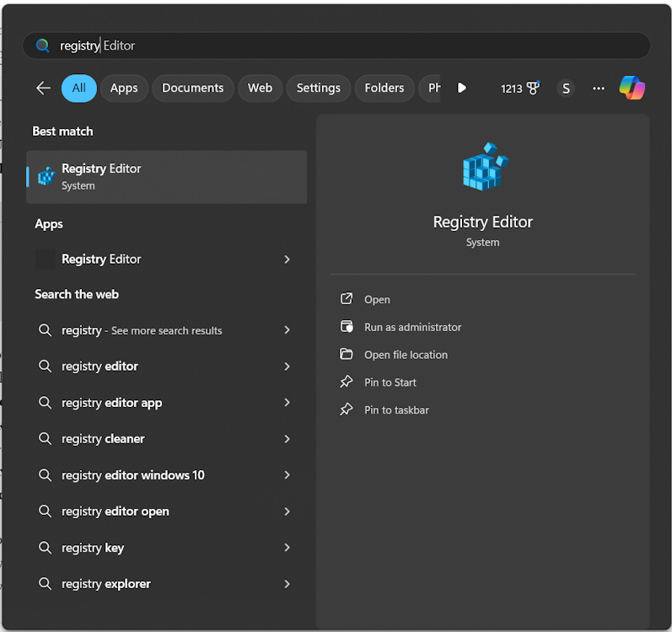Click the search magnifier icon in search box

42,46
